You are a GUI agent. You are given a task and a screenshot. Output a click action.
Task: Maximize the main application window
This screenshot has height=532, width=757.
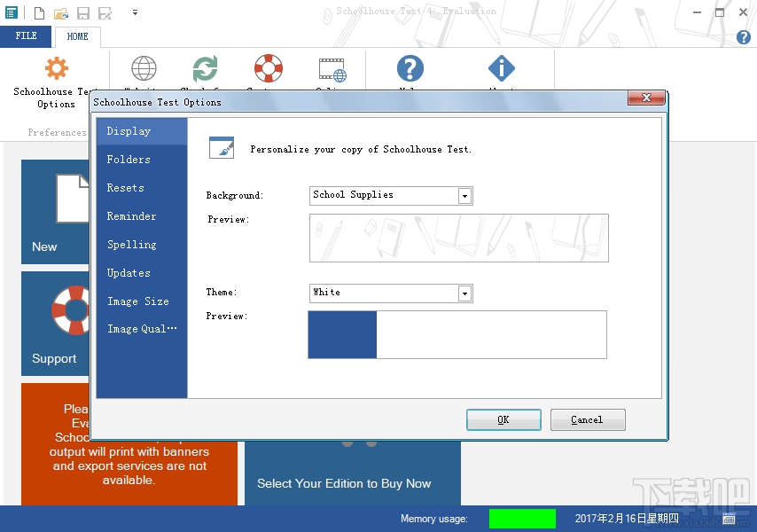(x=720, y=12)
